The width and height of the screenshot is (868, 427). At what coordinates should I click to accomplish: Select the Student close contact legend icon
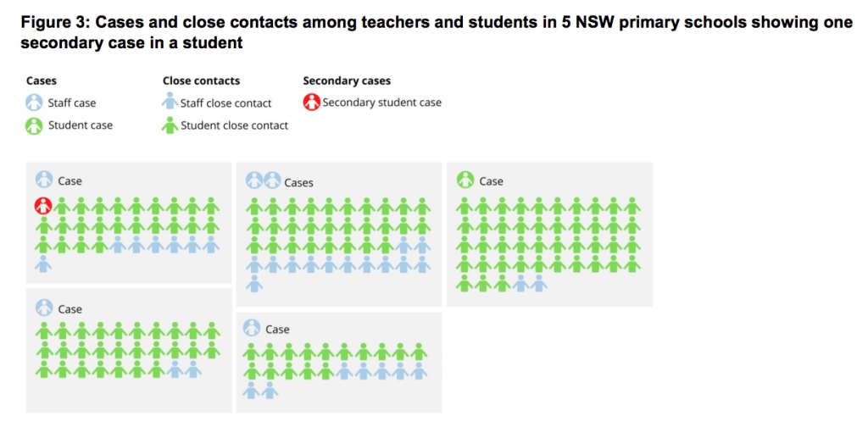(170, 125)
